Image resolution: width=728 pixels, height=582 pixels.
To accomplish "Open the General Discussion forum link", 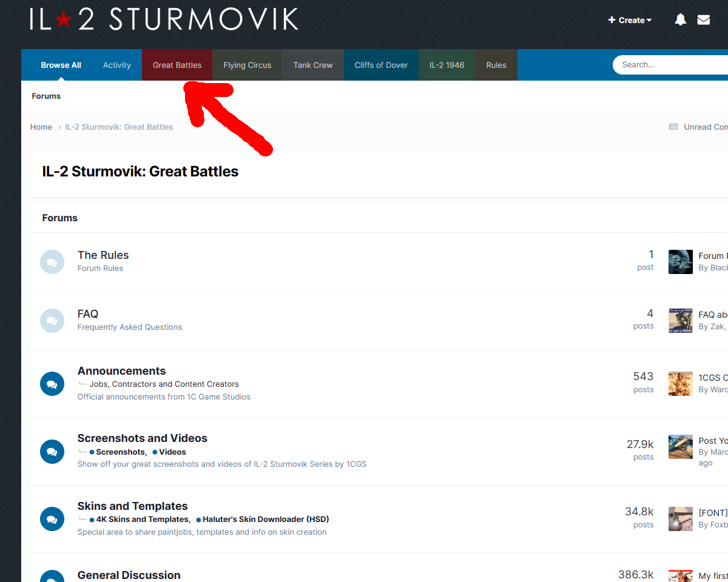I will (129, 575).
